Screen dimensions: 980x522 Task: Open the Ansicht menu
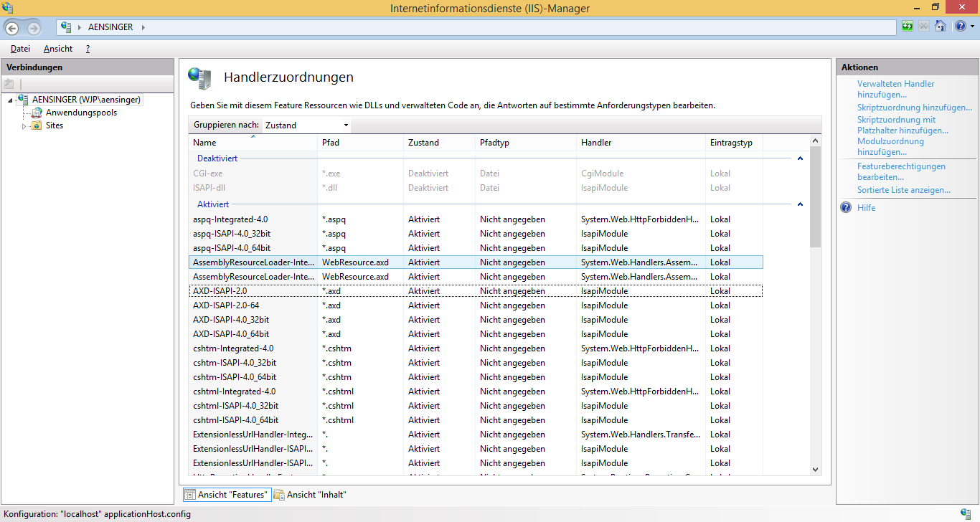(x=58, y=49)
